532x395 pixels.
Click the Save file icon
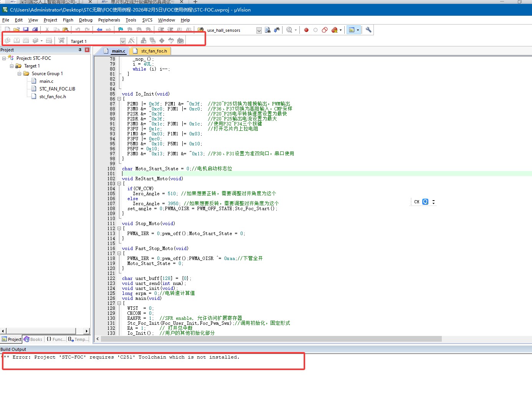click(x=26, y=30)
